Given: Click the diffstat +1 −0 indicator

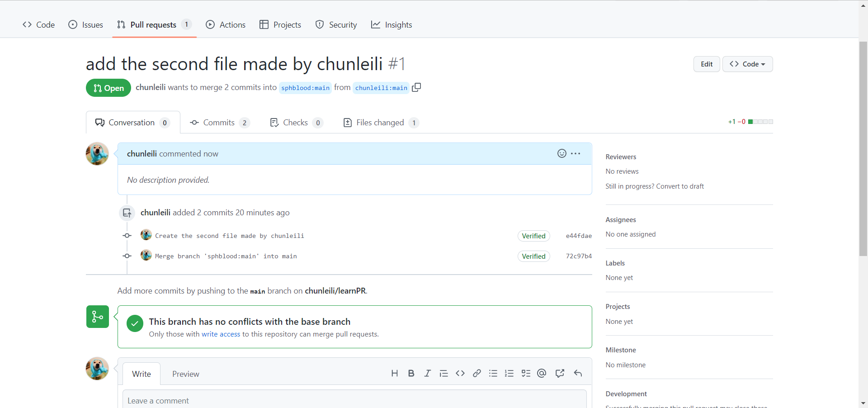Looking at the screenshot, I should [x=750, y=122].
